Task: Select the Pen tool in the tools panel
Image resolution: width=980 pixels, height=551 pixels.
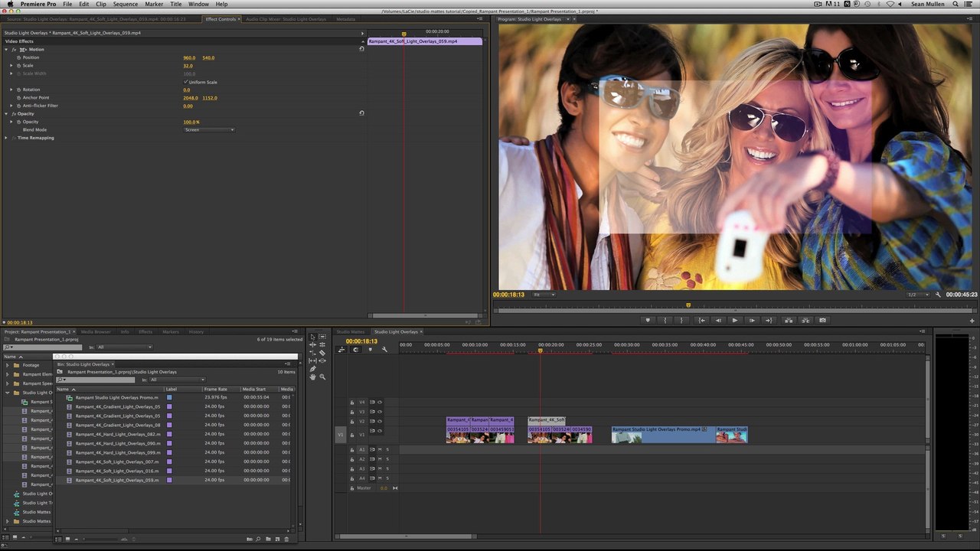Action: point(312,369)
